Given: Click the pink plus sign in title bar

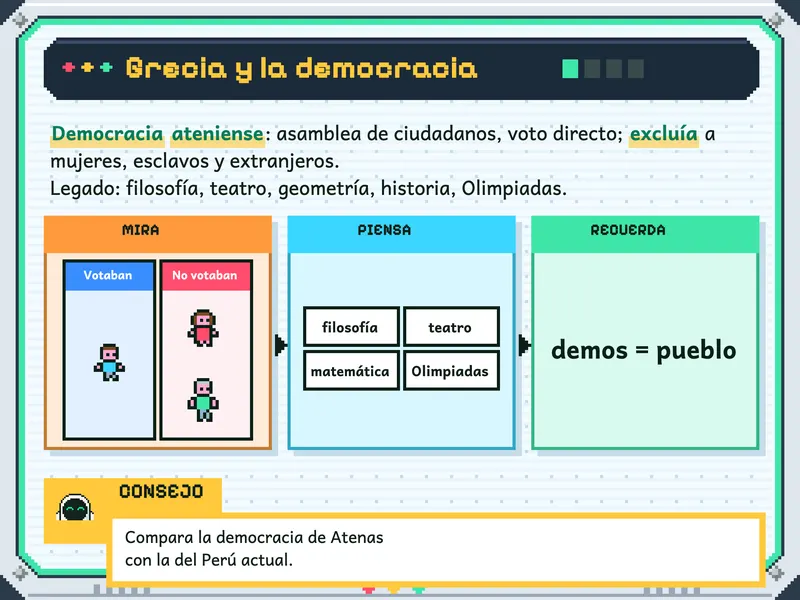Looking at the screenshot, I should click(x=68, y=67).
